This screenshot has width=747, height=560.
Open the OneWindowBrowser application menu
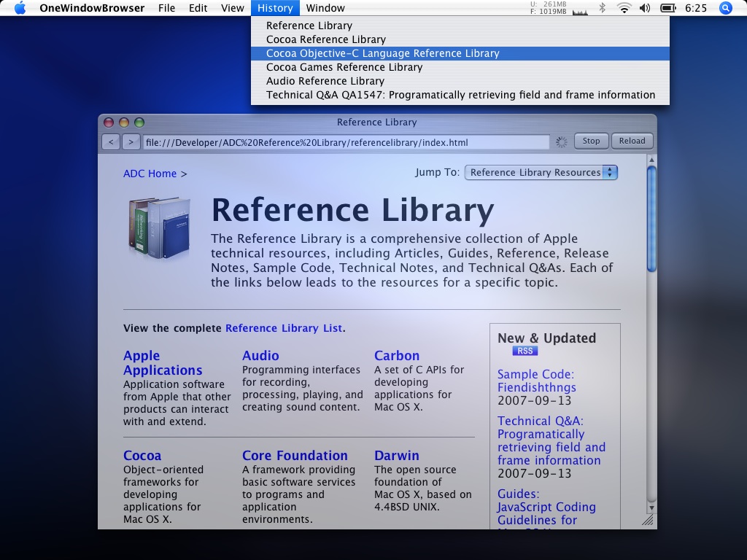click(92, 8)
